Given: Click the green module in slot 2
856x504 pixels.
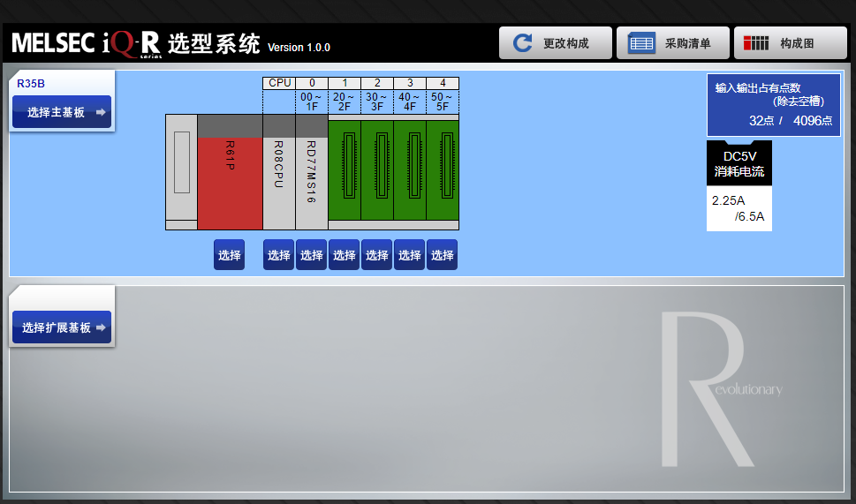Looking at the screenshot, I should coord(377,170).
